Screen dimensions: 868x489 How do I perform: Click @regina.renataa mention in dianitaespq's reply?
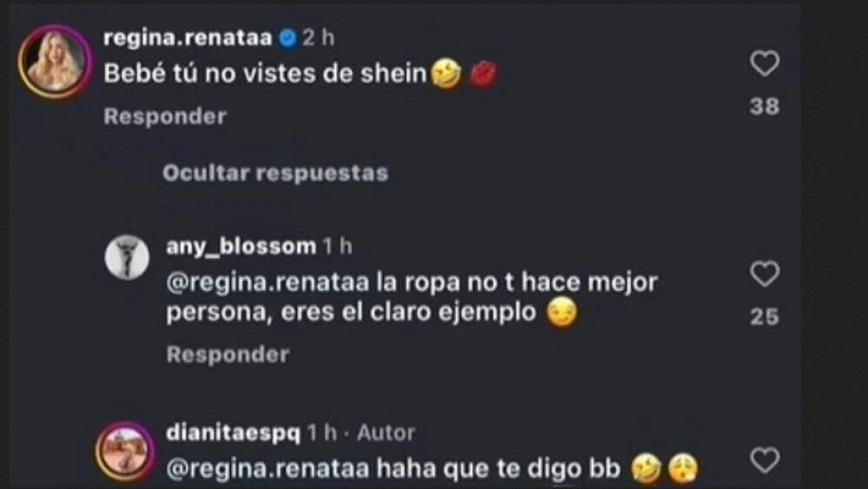(x=267, y=469)
